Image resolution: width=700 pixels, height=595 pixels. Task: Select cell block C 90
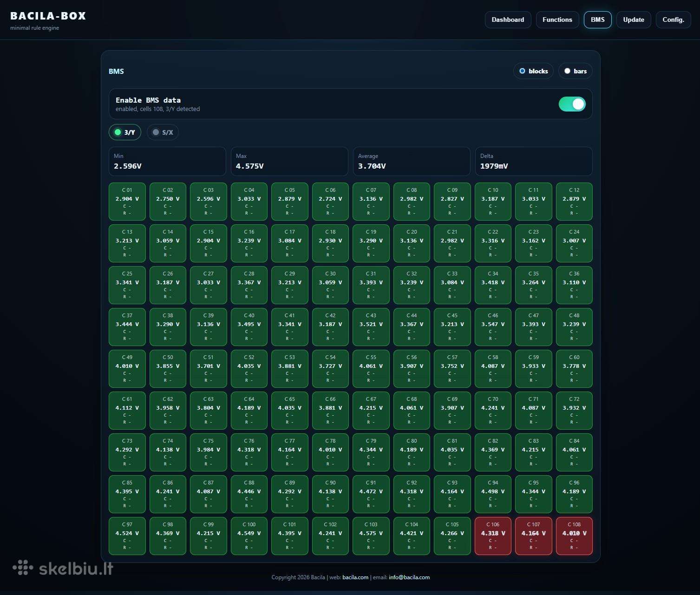[330, 494]
